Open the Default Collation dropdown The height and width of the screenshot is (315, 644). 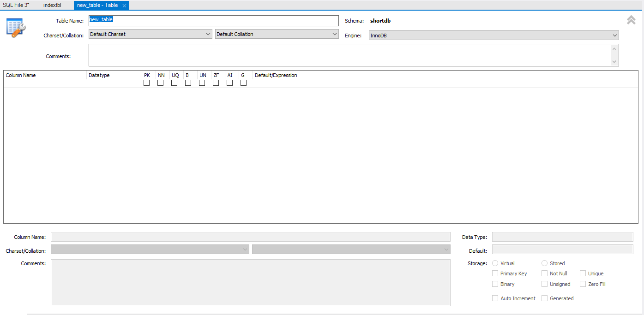point(277,34)
